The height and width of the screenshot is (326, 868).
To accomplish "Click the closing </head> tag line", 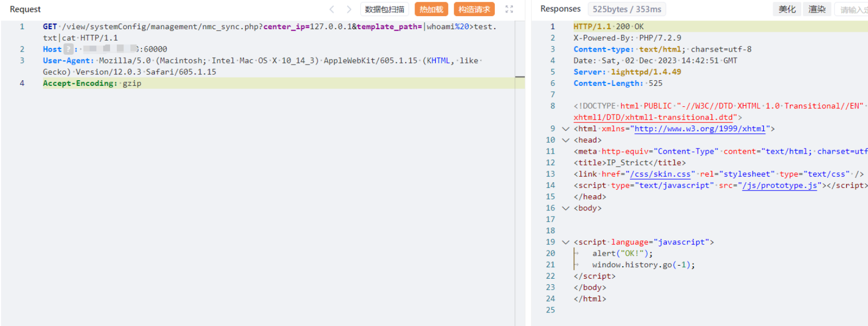I will coord(590,197).
